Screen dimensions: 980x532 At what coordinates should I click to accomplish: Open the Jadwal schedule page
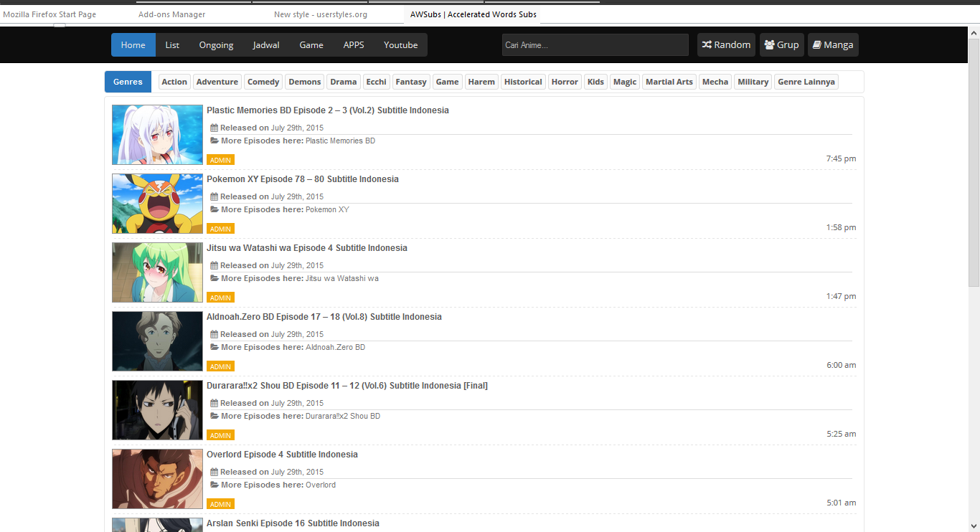coord(266,44)
